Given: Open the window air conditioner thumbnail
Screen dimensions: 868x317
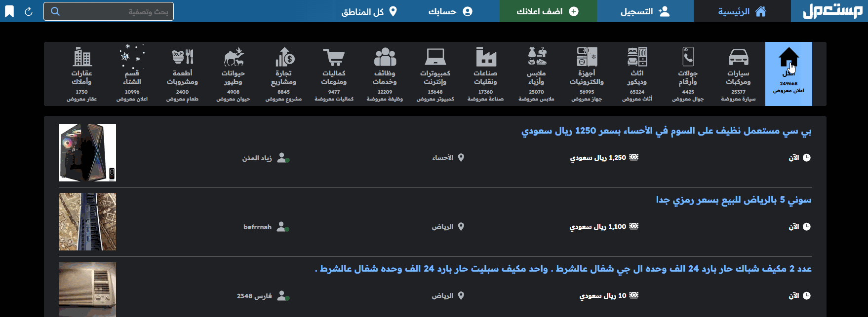Looking at the screenshot, I should click(87, 289).
